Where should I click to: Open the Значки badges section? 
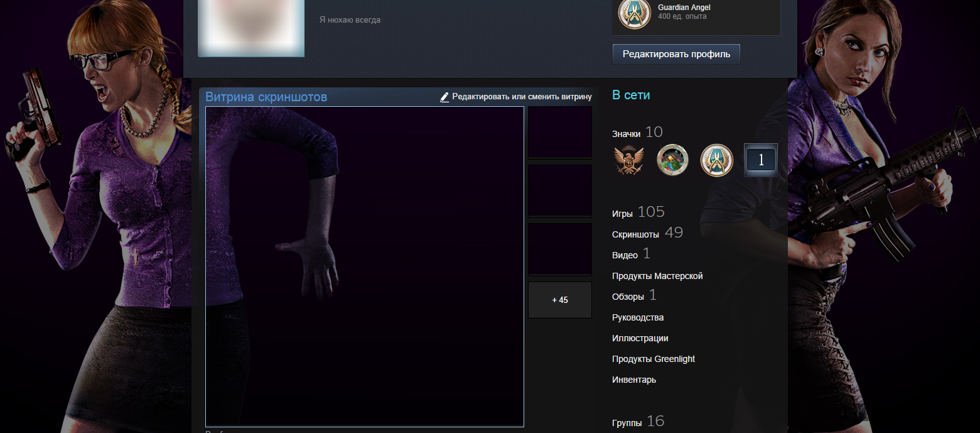tap(626, 134)
